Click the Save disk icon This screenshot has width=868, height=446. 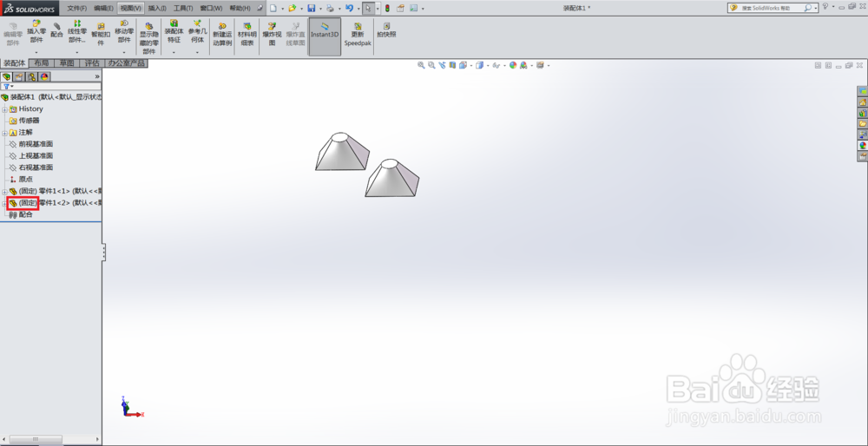click(x=311, y=9)
